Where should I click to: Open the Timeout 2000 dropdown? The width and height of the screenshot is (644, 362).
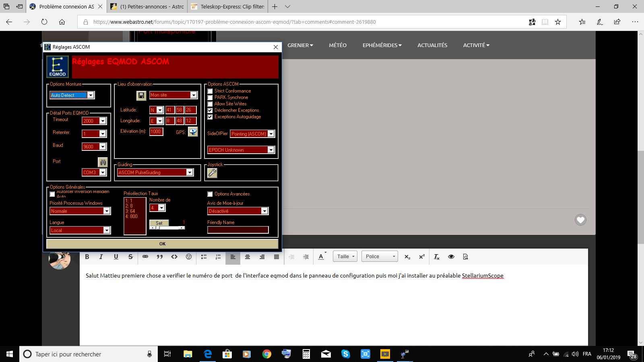point(103,121)
